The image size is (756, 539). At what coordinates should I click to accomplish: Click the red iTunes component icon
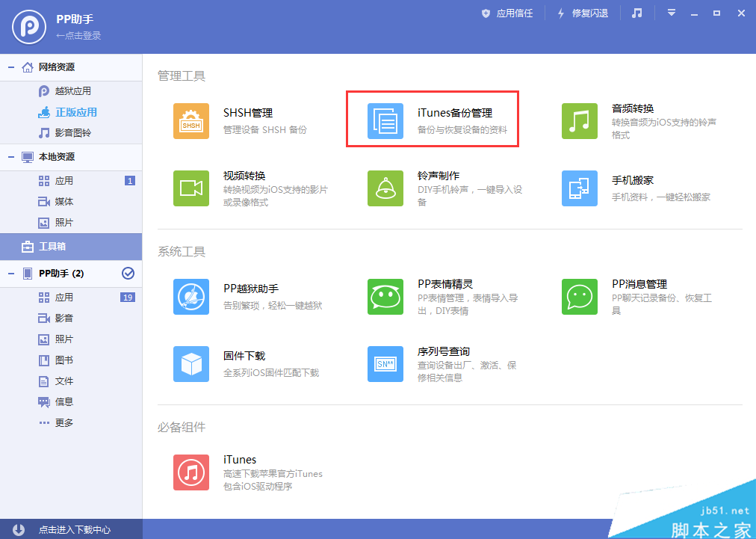[191, 472]
